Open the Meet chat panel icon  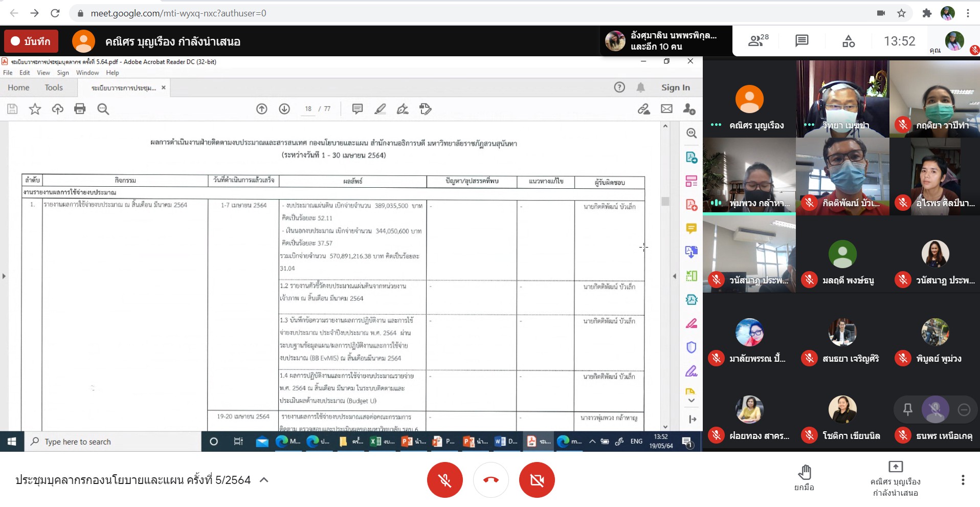pyautogui.click(x=801, y=41)
